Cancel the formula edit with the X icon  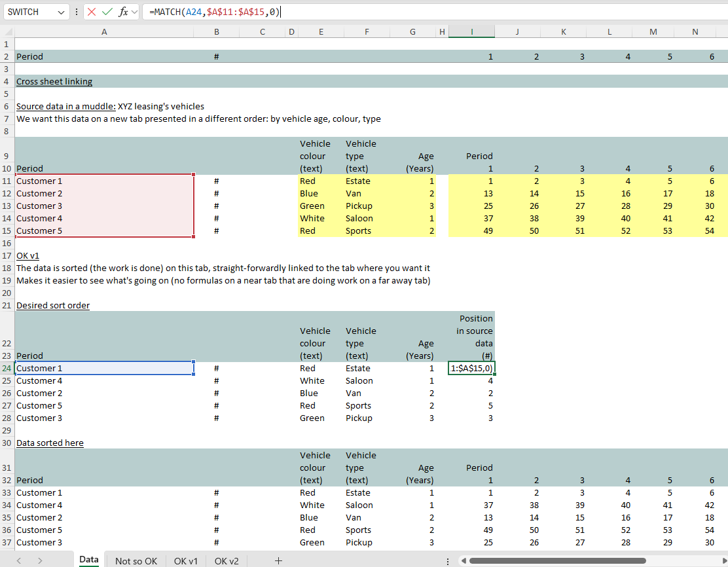point(92,12)
